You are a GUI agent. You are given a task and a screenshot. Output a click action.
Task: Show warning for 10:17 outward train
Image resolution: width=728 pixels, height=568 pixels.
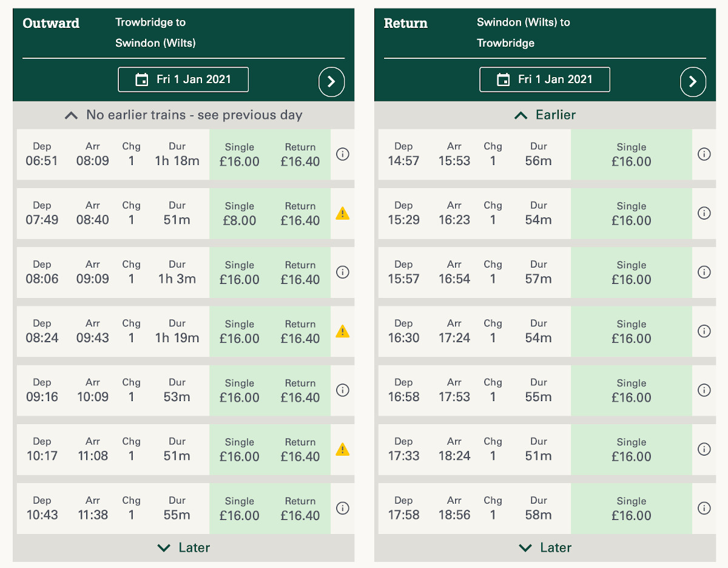[343, 449]
